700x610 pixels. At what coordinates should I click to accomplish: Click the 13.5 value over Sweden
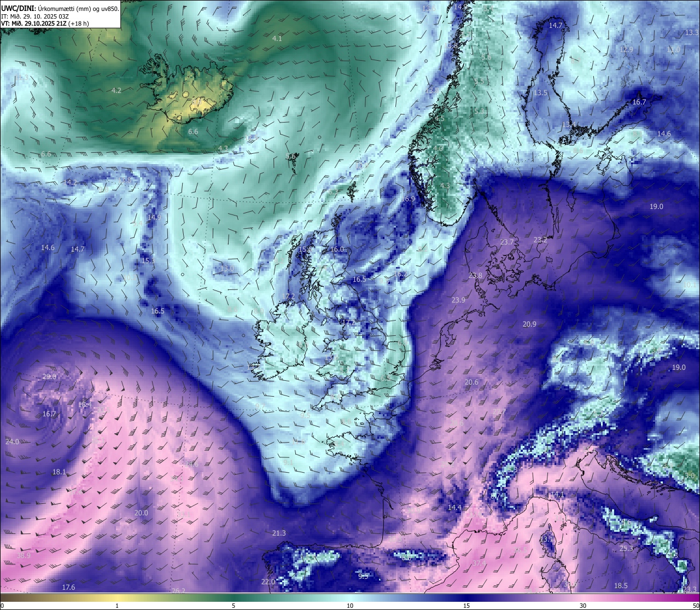[x=540, y=92]
